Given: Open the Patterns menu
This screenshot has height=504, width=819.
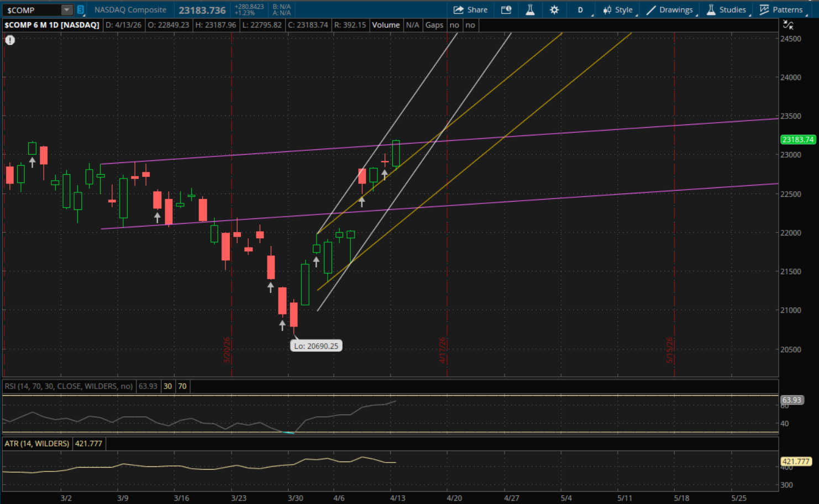Looking at the screenshot, I should point(781,10).
